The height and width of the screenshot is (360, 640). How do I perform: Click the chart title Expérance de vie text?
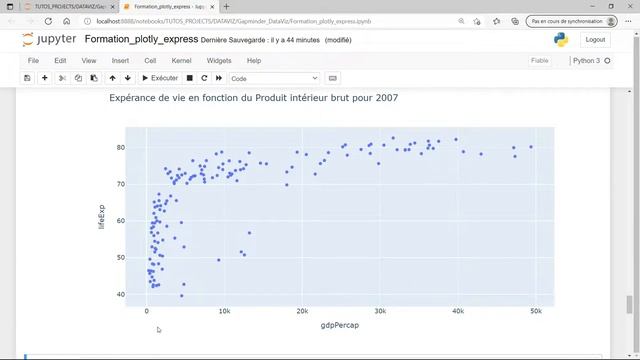[253, 98]
